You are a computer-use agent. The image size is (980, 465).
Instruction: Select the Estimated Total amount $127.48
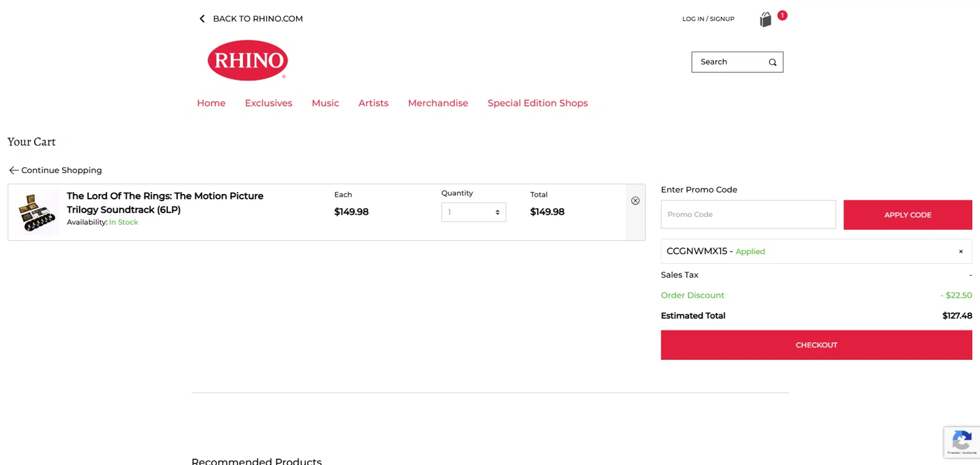click(957, 316)
